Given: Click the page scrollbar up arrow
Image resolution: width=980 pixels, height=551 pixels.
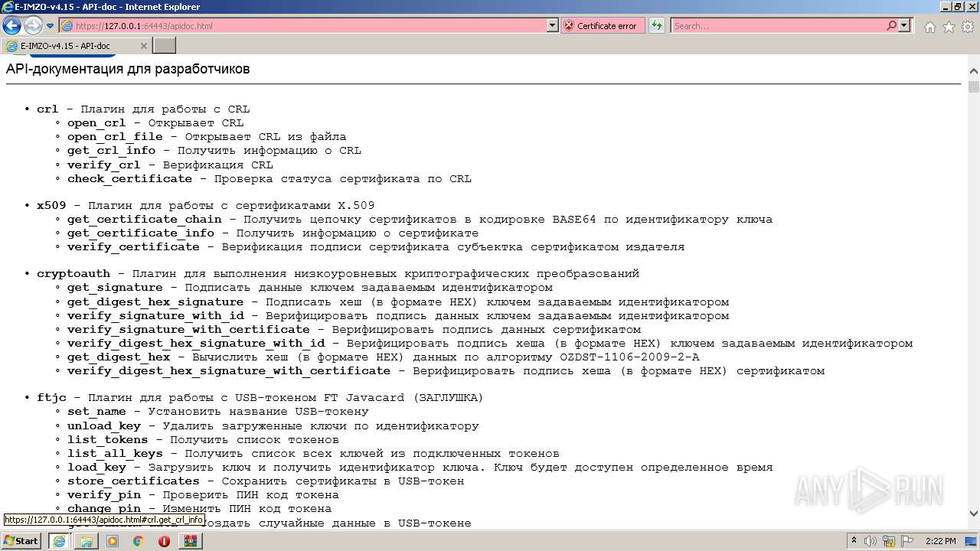Looking at the screenshot, I should 973,73.
